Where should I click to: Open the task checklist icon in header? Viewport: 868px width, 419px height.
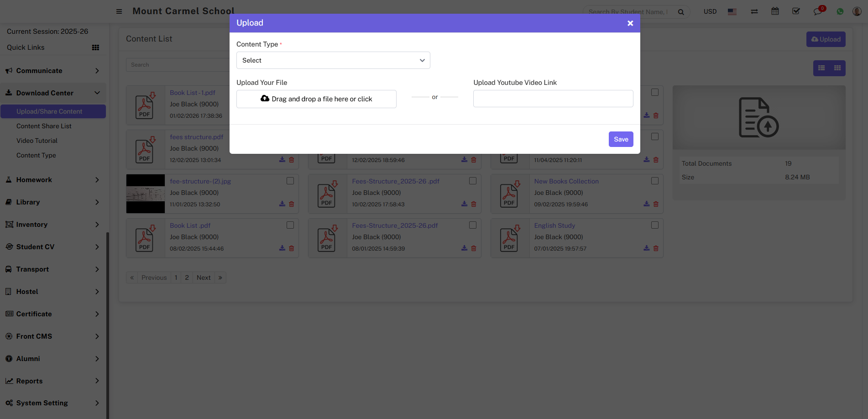coord(796,11)
